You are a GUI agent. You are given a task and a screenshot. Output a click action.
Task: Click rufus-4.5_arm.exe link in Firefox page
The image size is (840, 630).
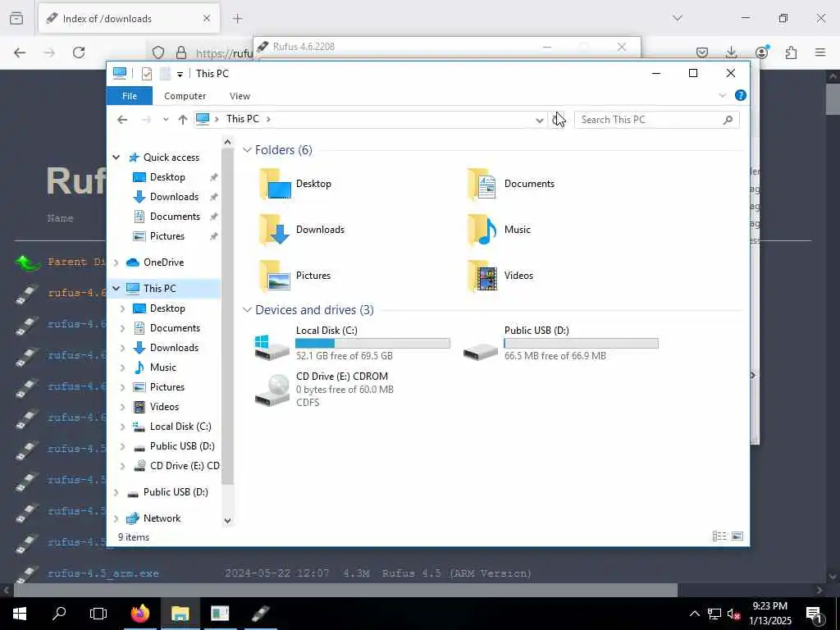coord(103,573)
